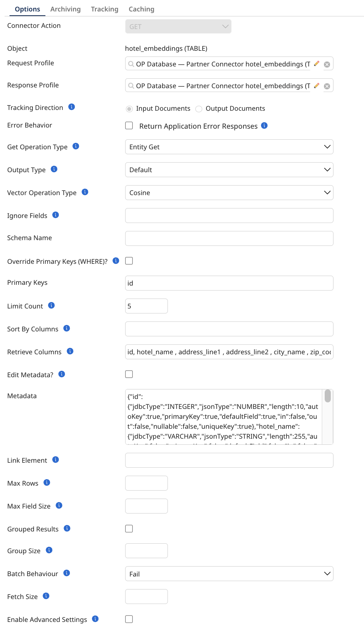The width and height of the screenshot is (364, 633).
Task: Show help icon for Enable Advanced Settings
Action: (95, 619)
